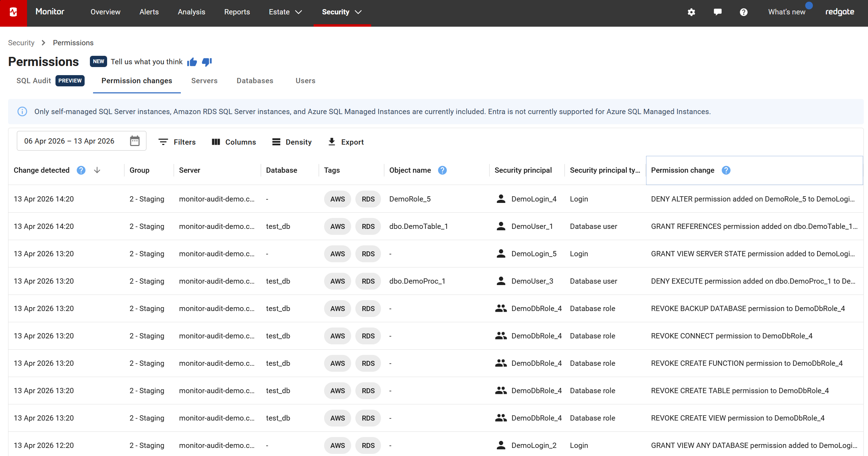Open the calendar date picker icon
Image resolution: width=868 pixels, height=456 pixels.
point(135,141)
